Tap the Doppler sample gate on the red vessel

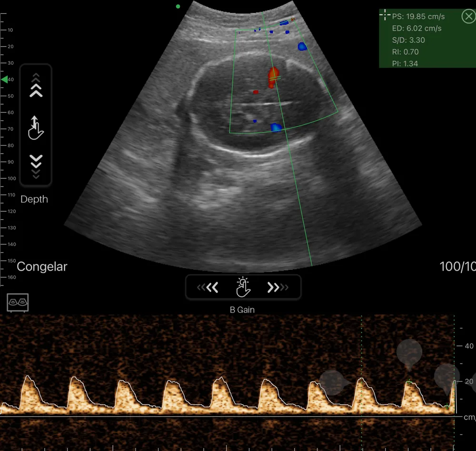pos(274,78)
